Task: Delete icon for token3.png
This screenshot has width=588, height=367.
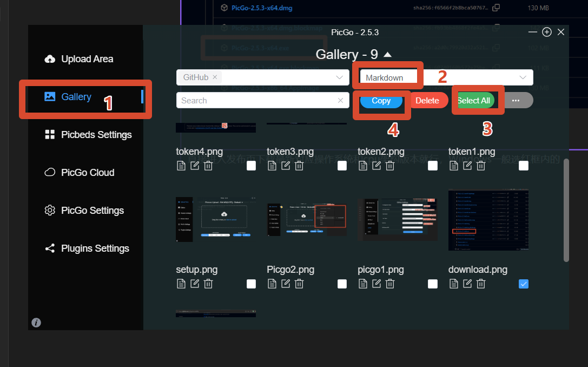Action: coord(299,166)
